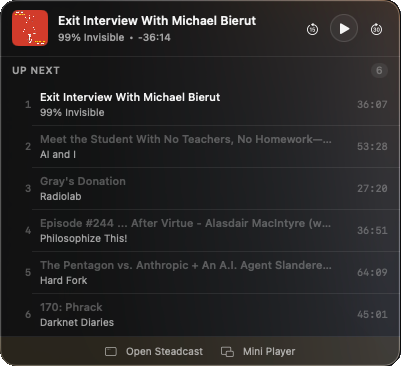
Task: Click the 'Open Steadcast' label
Action: click(x=164, y=352)
